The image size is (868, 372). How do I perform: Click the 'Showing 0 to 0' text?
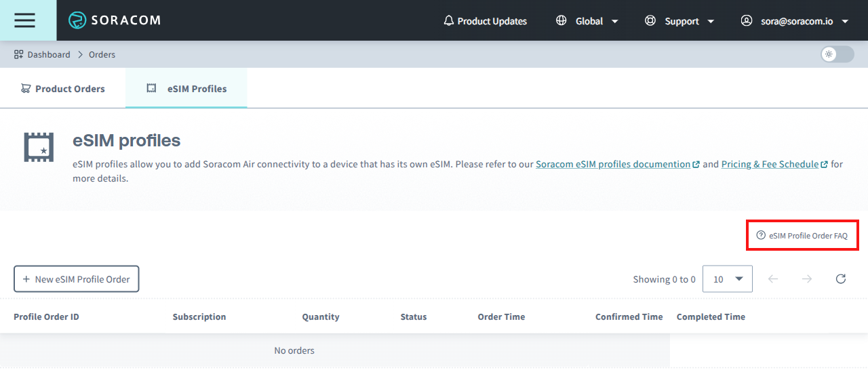[x=664, y=279]
